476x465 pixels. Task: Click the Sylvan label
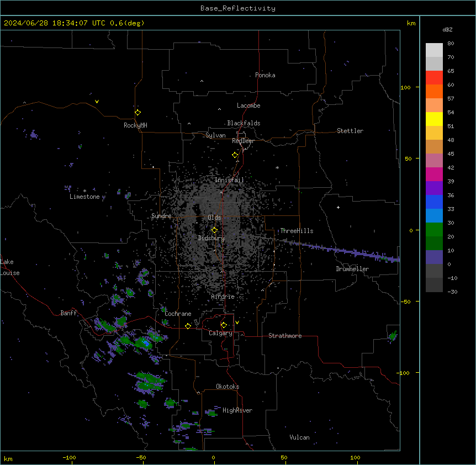pos(215,135)
